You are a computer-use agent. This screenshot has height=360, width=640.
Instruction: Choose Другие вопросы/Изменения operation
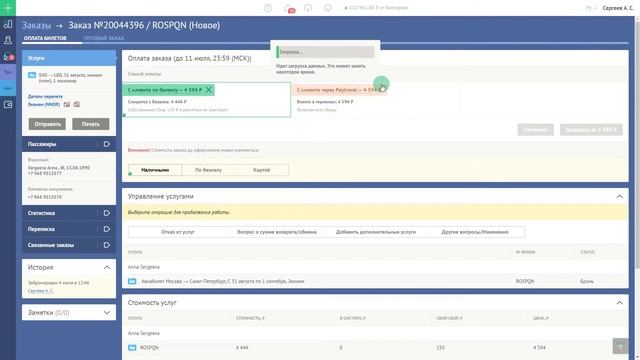tap(475, 232)
